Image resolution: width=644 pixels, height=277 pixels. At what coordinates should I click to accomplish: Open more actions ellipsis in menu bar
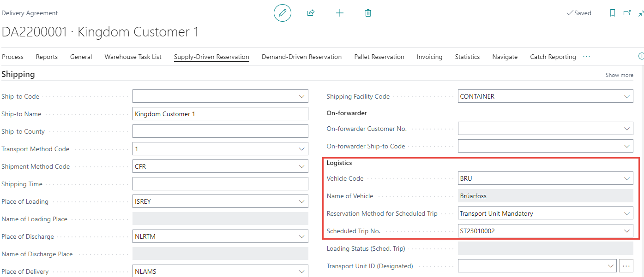[586, 56]
